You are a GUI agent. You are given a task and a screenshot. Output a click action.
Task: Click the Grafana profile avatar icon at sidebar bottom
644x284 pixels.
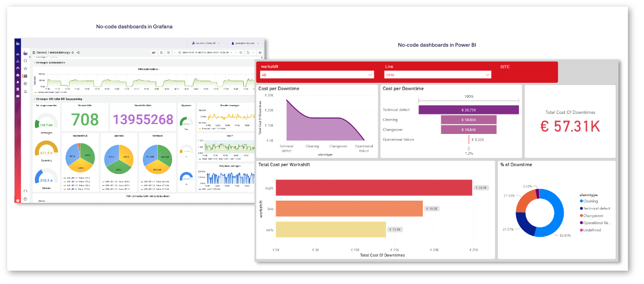(26, 191)
